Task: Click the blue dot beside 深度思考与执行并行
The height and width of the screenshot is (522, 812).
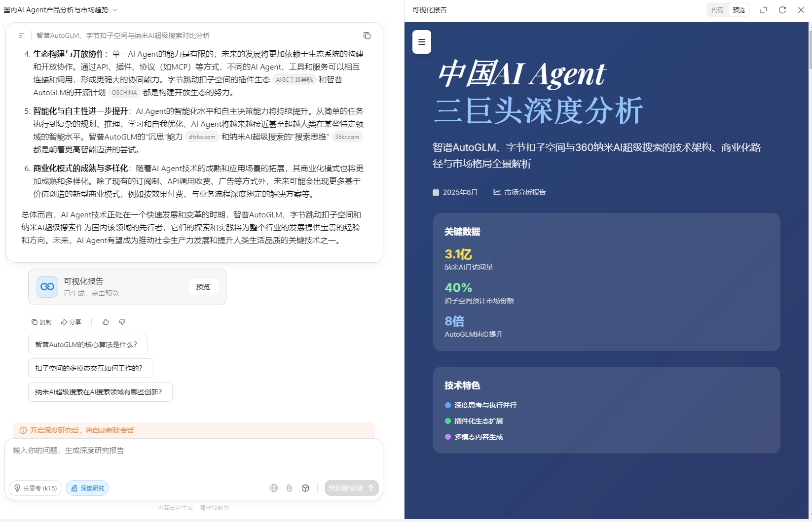Action: [448, 405]
